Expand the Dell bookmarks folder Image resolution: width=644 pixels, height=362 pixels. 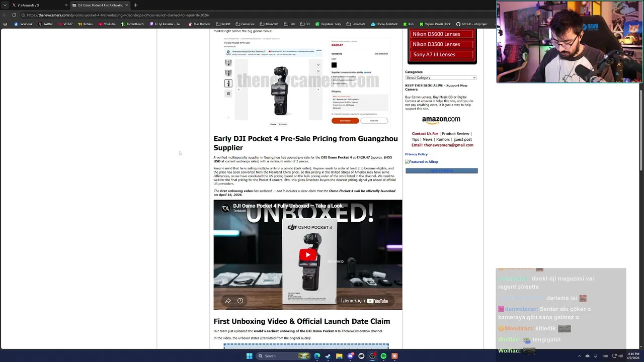(x=290, y=24)
